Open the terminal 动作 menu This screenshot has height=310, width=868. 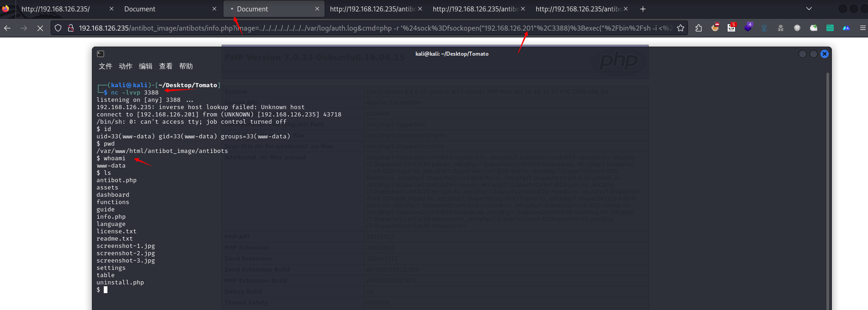126,66
